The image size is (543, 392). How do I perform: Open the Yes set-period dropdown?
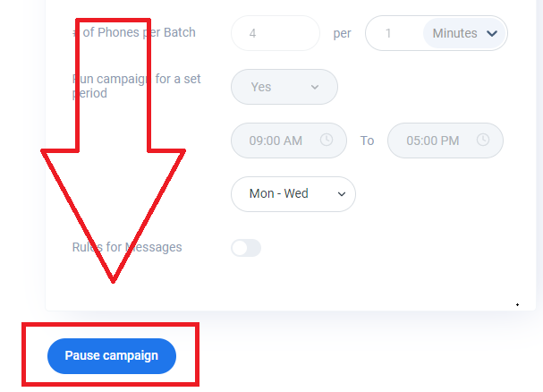coord(284,87)
